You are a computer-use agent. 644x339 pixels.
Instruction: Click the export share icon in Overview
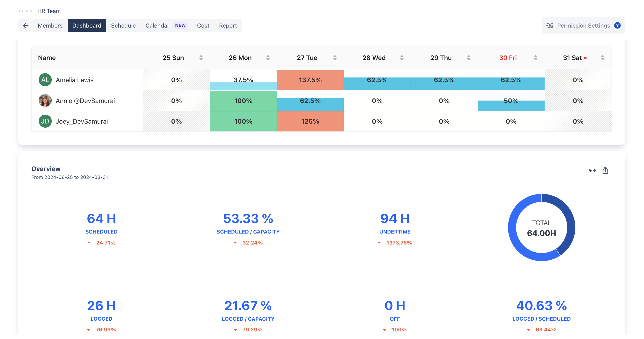pyautogui.click(x=605, y=170)
